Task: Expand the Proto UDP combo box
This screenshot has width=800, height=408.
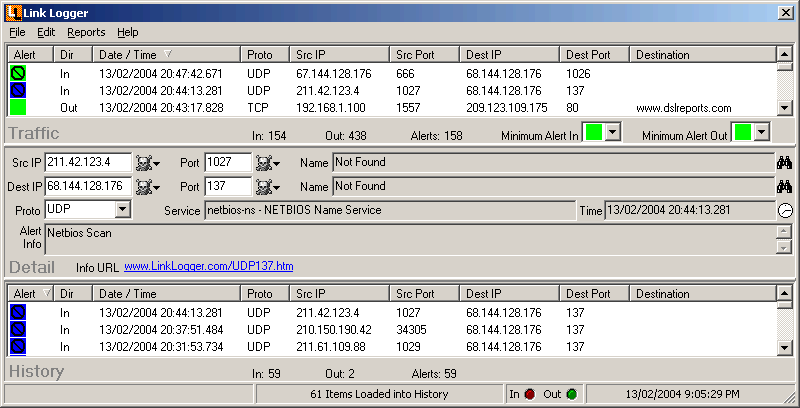Action: pyautogui.click(x=123, y=210)
